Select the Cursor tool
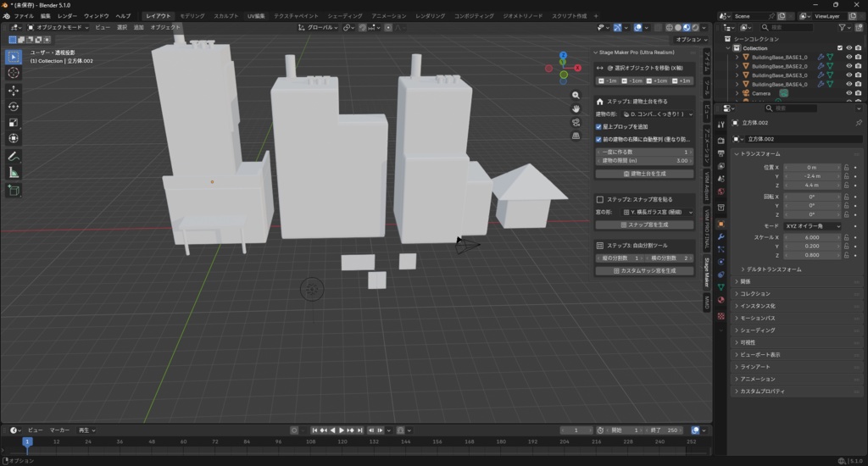The width and height of the screenshot is (868, 466). click(14, 73)
